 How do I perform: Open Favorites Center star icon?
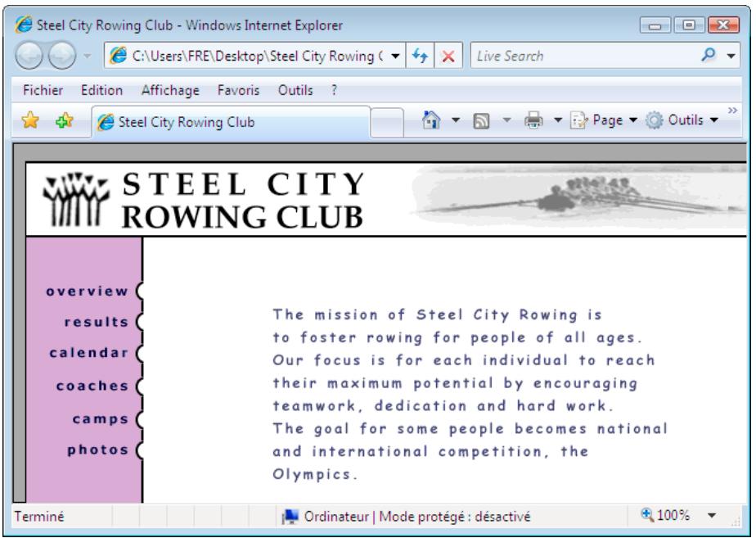(x=29, y=121)
